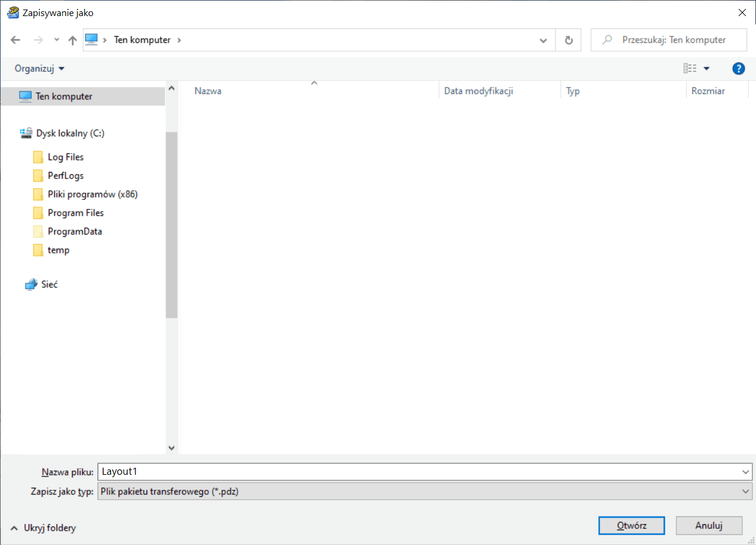Click the Anuluj button

pos(708,525)
